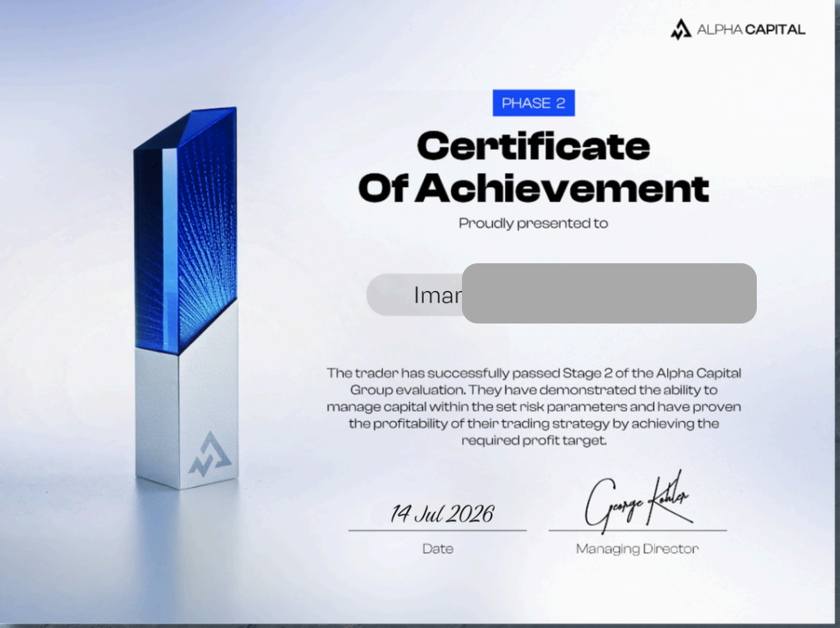Select the Proudly presented to subtitle
The height and width of the screenshot is (628, 840).
pyautogui.click(x=533, y=224)
